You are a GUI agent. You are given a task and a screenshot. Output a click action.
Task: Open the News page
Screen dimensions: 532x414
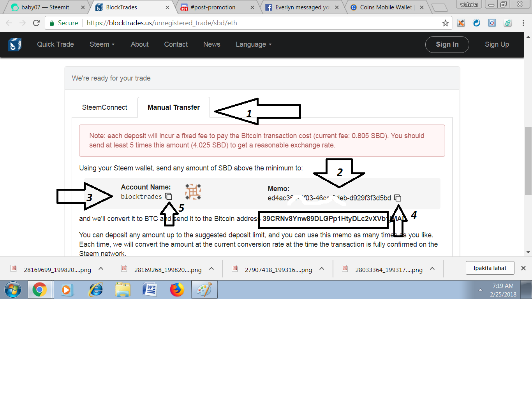211,44
